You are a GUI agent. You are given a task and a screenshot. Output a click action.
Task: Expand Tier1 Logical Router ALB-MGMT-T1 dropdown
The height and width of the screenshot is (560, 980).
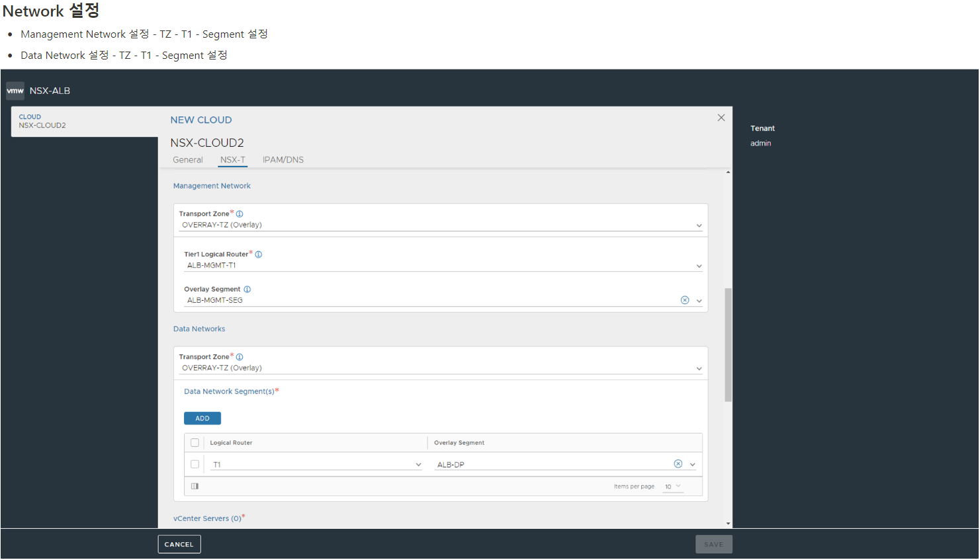point(699,266)
